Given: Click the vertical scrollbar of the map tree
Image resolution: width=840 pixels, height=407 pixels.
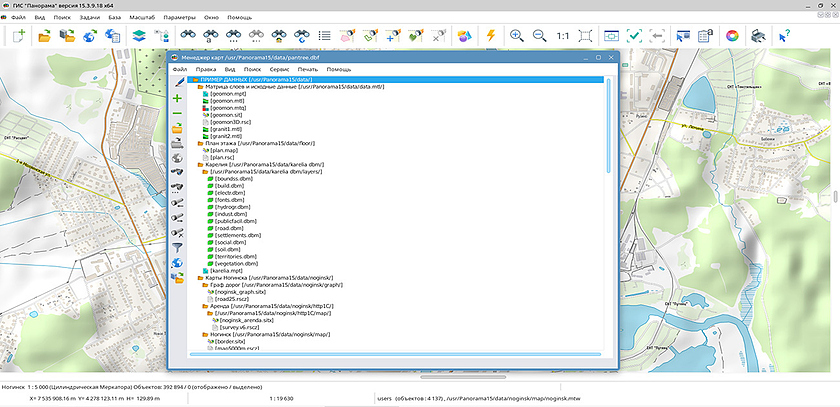Looking at the screenshot, I should [608, 200].
